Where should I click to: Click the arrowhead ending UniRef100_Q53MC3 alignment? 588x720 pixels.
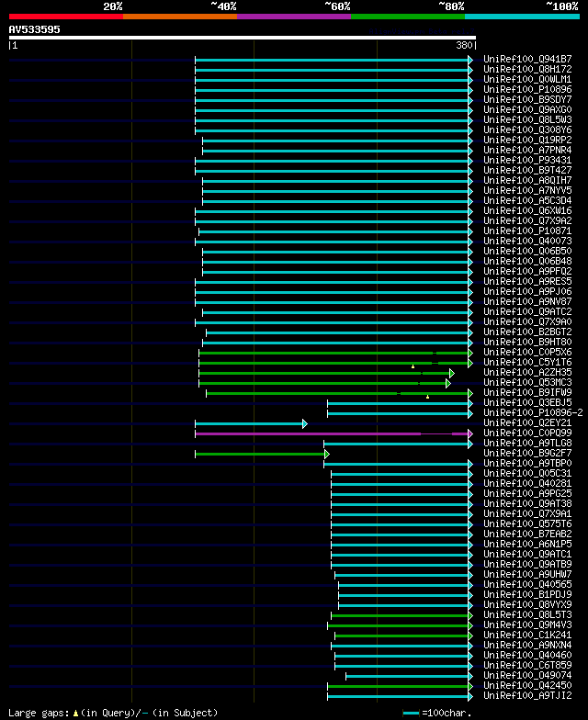pyautogui.click(x=448, y=383)
